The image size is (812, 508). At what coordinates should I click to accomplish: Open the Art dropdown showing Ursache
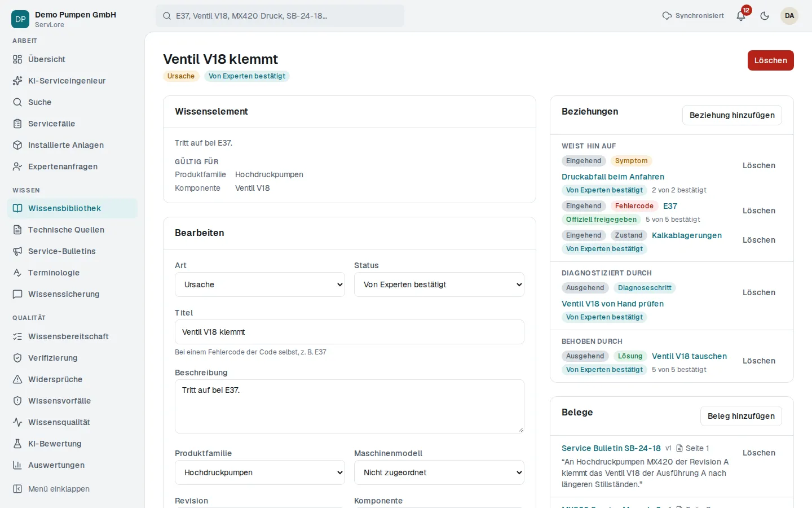point(260,284)
